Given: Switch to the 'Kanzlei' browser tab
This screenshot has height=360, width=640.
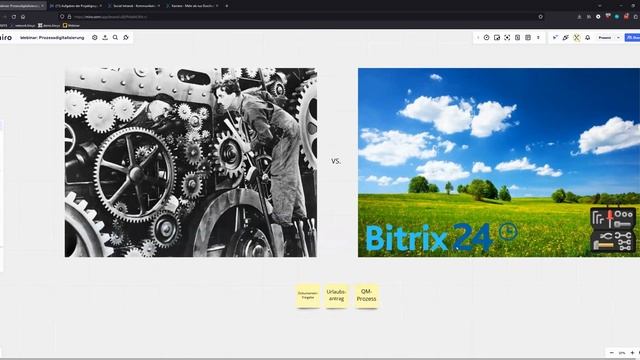Looking at the screenshot, I should 192,6.
